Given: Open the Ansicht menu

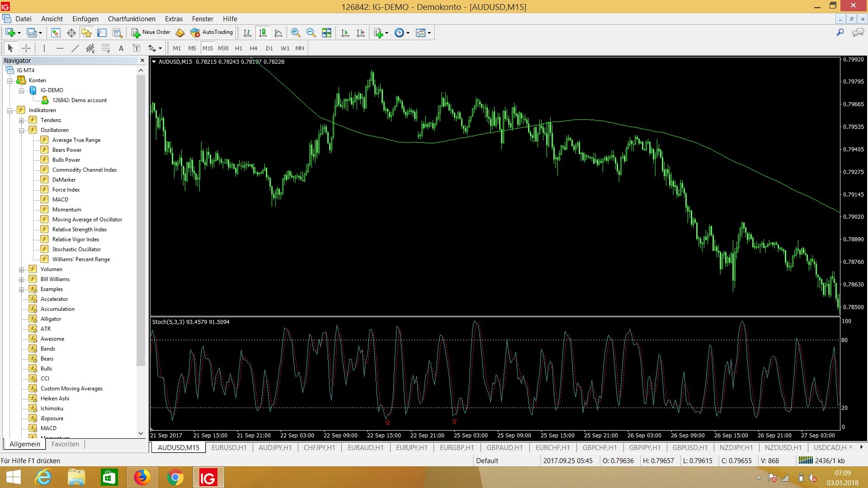Looking at the screenshot, I should click(52, 19).
